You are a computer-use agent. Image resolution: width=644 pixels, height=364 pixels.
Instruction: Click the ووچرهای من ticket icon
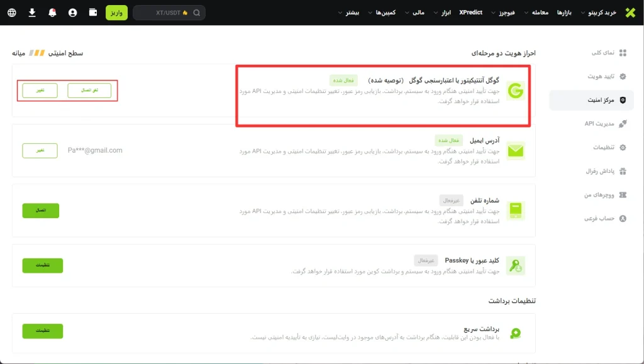click(623, 195)
